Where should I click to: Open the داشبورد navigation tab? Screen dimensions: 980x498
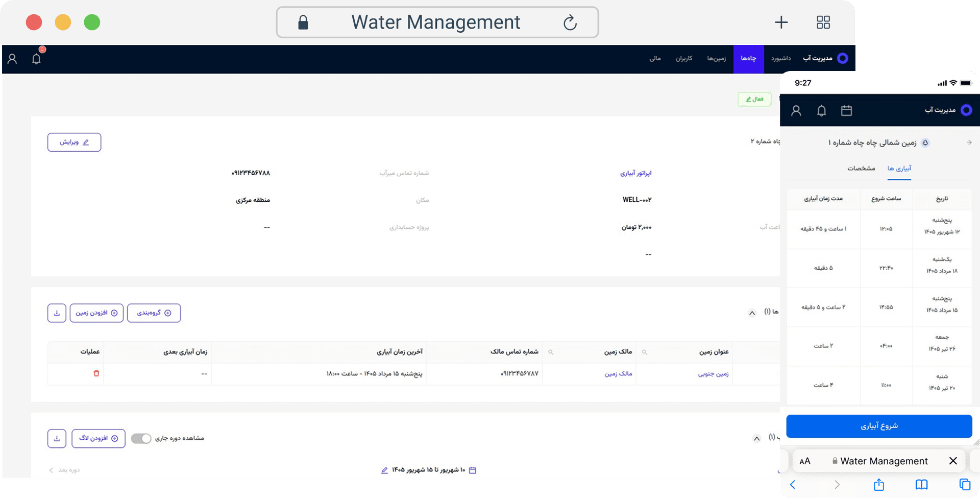[x=781, y=59]
